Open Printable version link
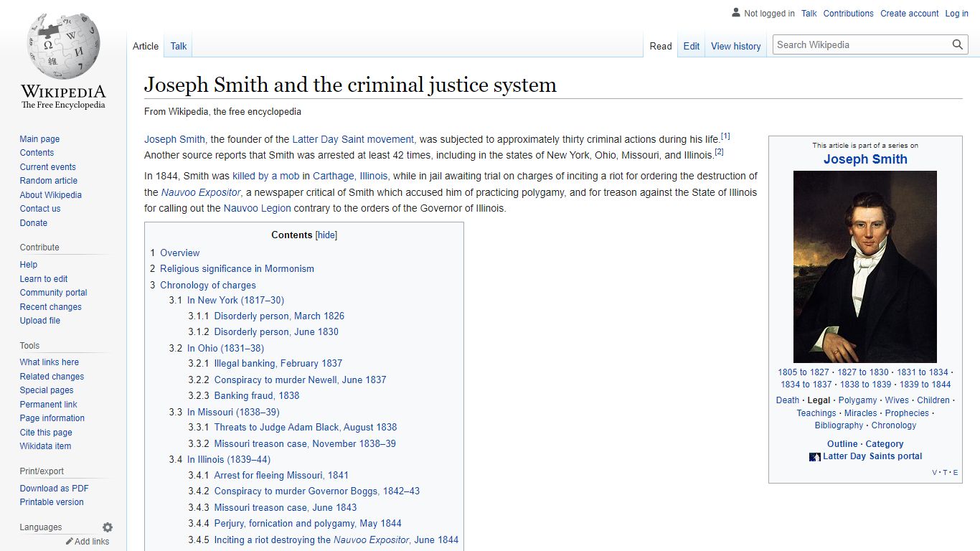The height and width of the screenshot is (551, 980). point(52,502)
